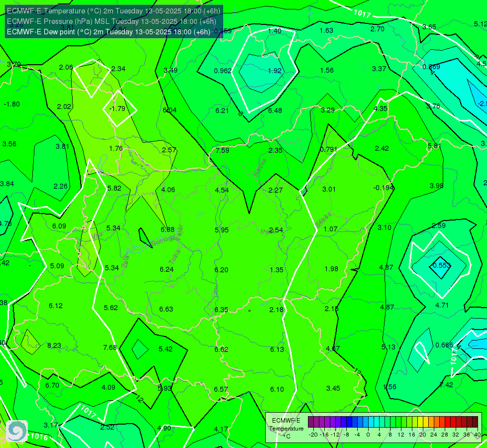Click legend scale label -8
The height and width of the screenshot is (448, 487).
pyautogui.click(x=347, y=435)
